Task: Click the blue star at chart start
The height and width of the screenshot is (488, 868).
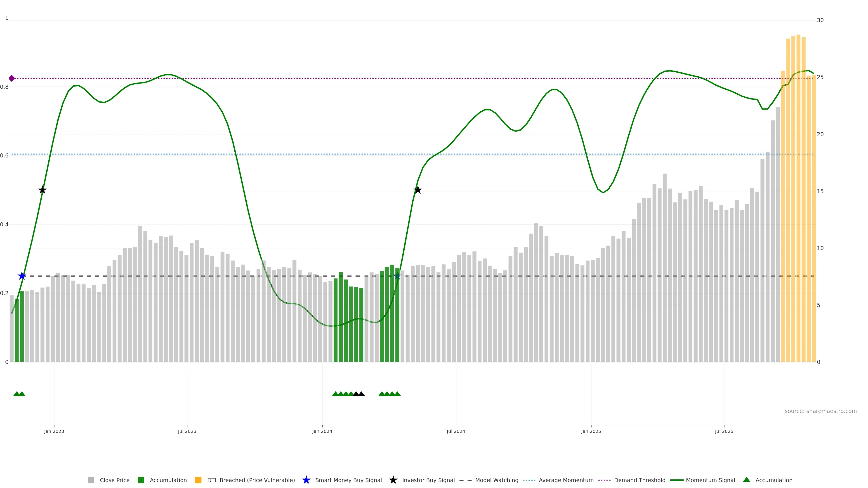Action: [22, 276]
